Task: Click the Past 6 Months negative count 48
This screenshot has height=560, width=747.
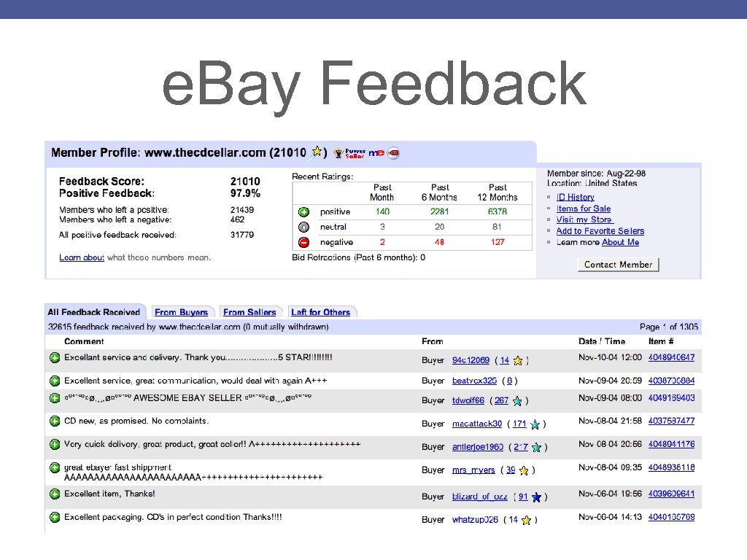Action: [x=439, y=242]
